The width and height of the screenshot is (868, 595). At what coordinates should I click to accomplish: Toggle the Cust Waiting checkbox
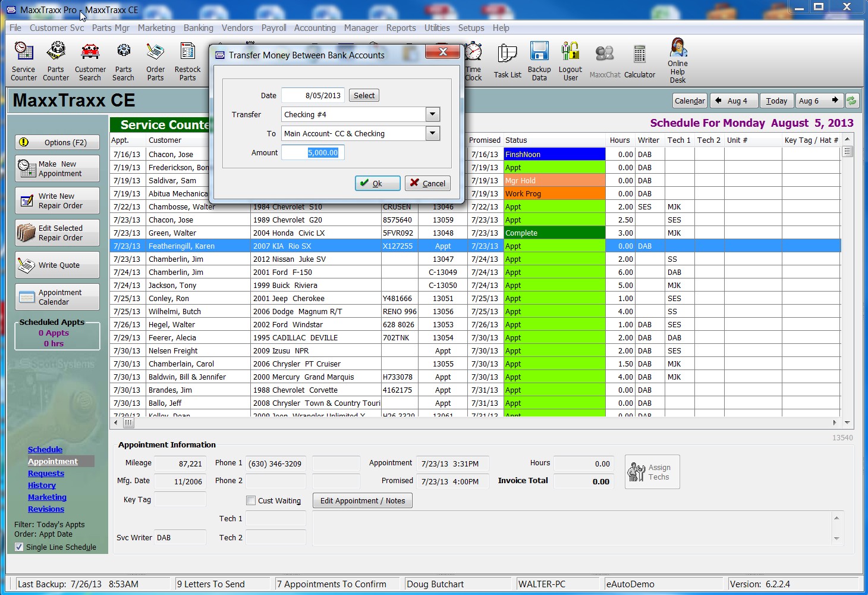[x=251, y=500]
